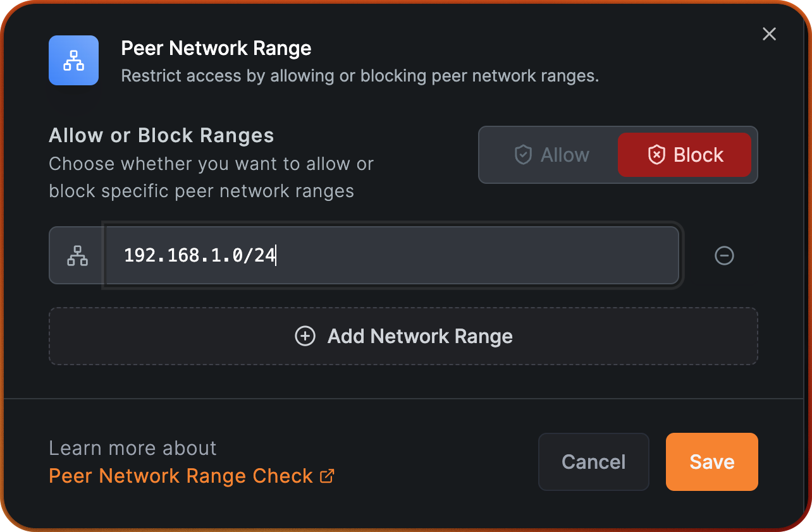Click the Peer Network Range dialog title

pyautogui.click(x=216, y=48)
